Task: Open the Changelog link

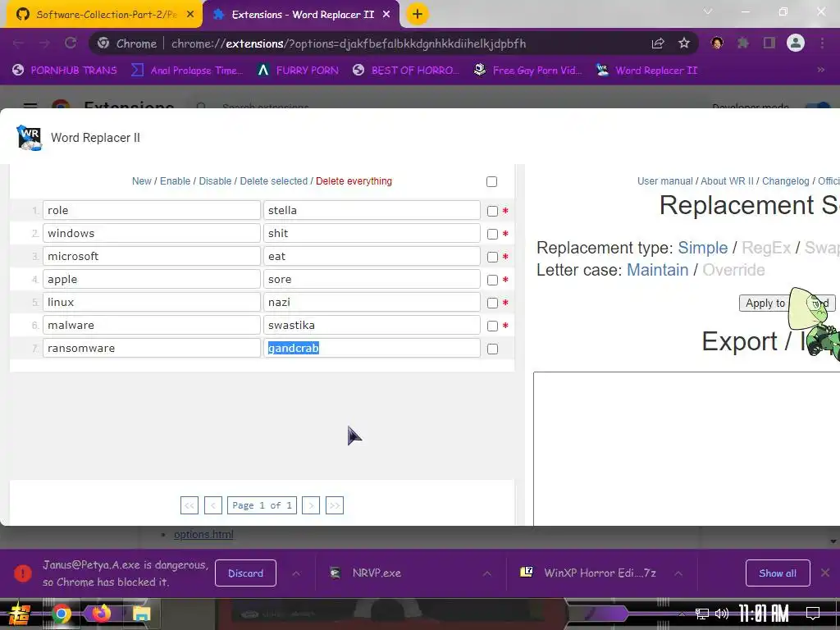Action: [785, 181]
